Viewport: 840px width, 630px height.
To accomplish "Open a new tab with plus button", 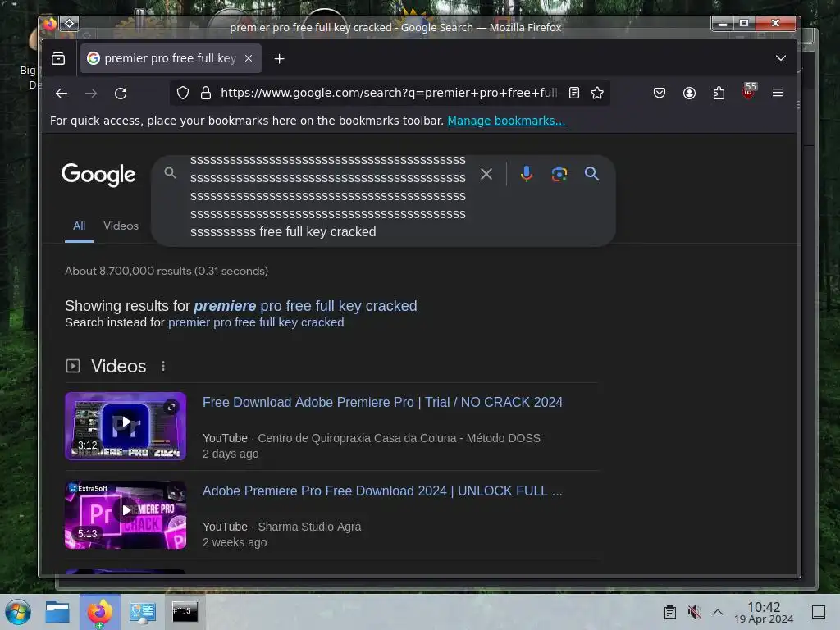I will point(279,58).
